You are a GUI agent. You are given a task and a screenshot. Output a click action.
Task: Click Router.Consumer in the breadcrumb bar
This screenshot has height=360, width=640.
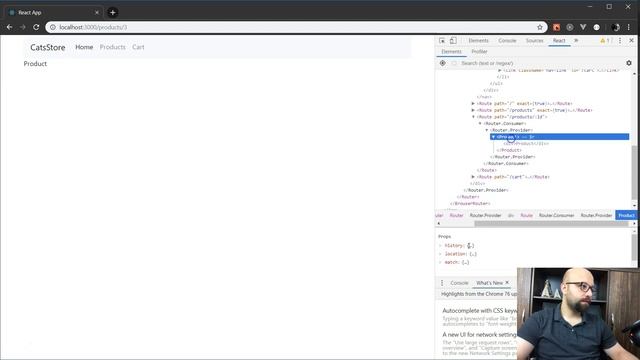click(556, 216)
